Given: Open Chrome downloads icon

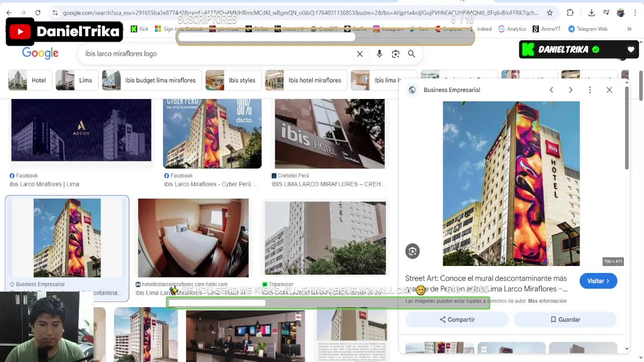Looking at the screenshot, I should pyautogui.click(x=592, y=13).
